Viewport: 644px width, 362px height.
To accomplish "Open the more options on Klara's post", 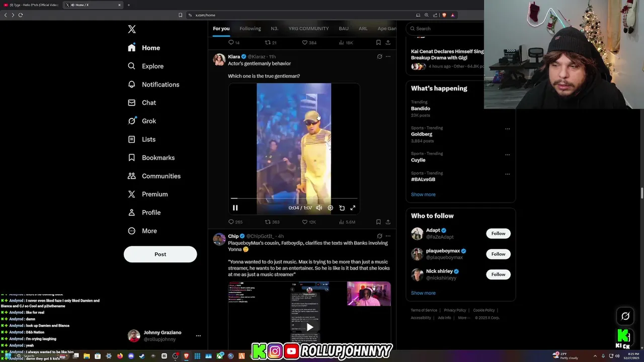I will click(x=388, y=57).
